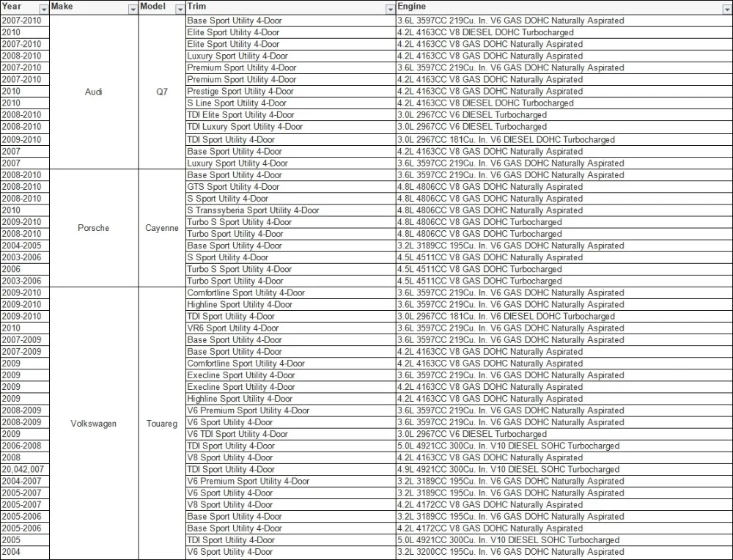
Task: Click the S Line Sport Utility 4-Door cell
Action: [290, 103]
